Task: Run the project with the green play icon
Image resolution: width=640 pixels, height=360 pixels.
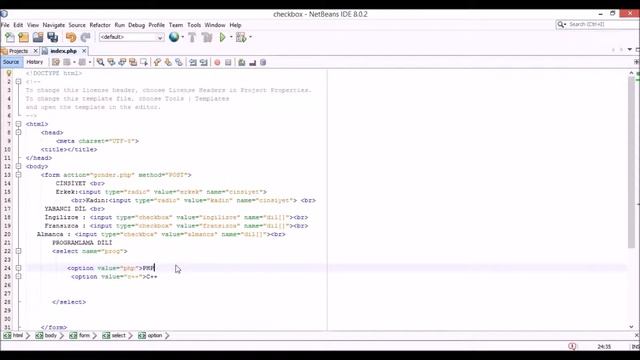Action: pos(222,37)
